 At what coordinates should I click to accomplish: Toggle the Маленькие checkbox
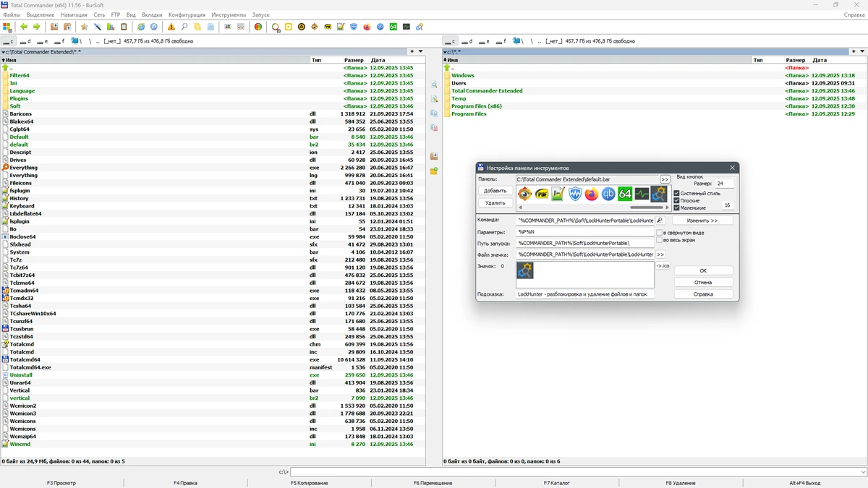(677, 207)
